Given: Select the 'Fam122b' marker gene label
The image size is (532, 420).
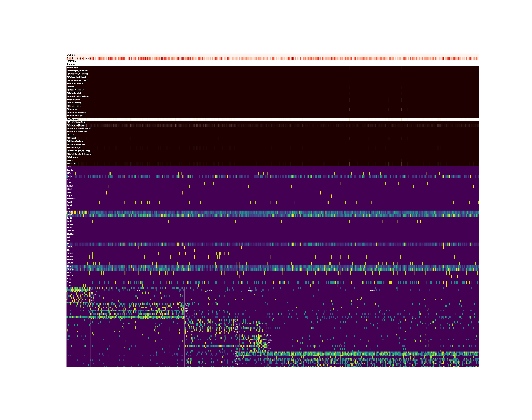Looking at the screenshot, I should [269, 341].
